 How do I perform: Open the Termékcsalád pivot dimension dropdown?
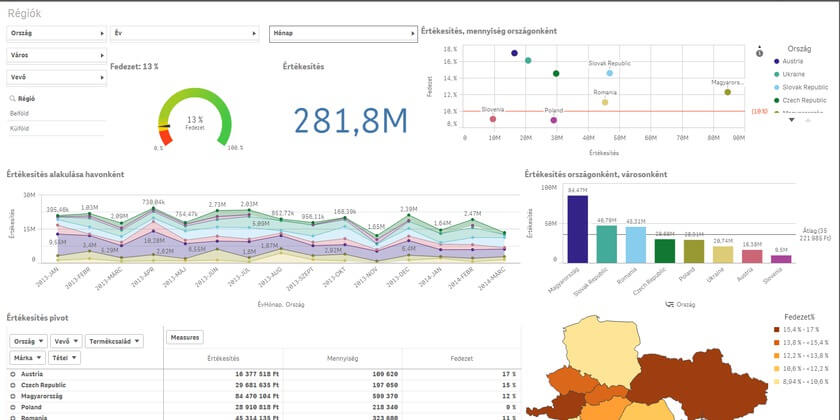[115, 341]
